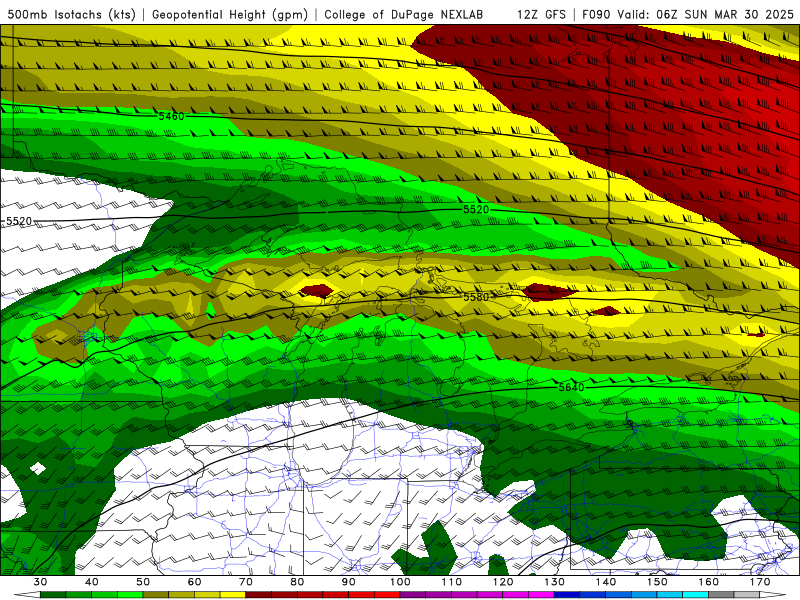Viewport: 800px width, 600px height.
Task: Pick the dark maroon swatch starting at 70
Action: (x=259, y=594)
